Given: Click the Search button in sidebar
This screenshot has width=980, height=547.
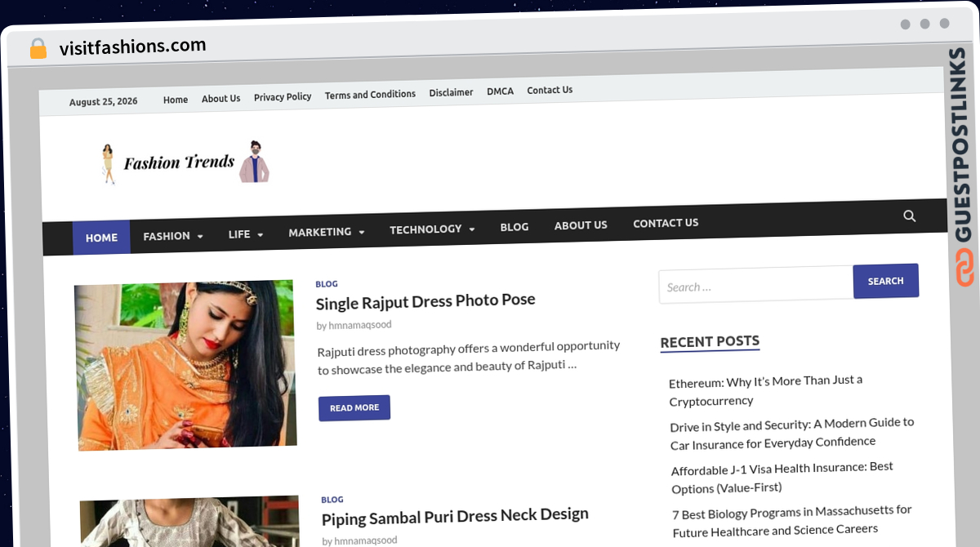Looking at the screenshot, I should click(885, 281).
